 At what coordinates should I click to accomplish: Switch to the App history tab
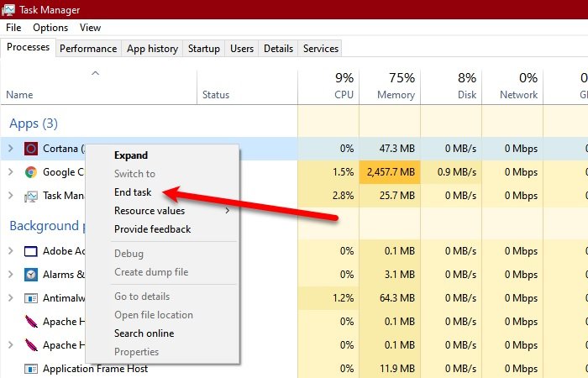coord(152,49)
